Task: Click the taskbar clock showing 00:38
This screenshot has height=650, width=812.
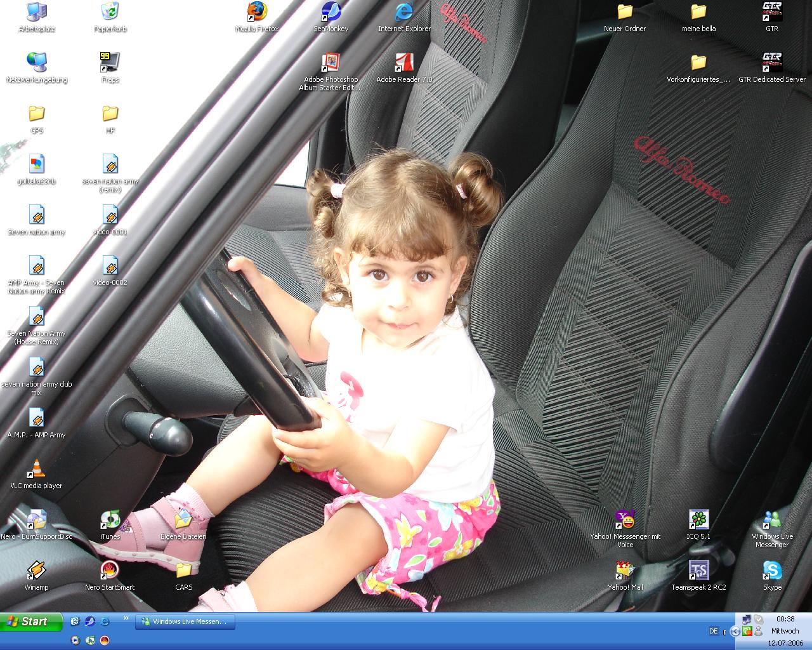Action: click(x=785, y=619)
